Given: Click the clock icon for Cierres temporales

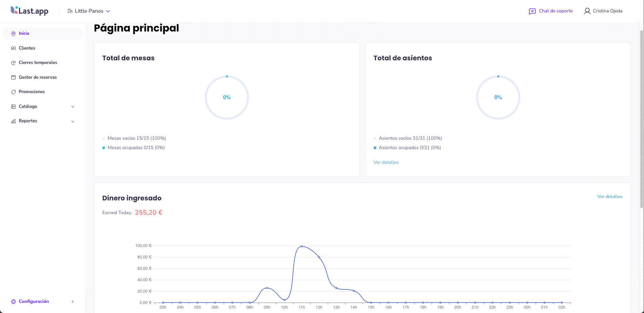Looking at the screenshot, I should pos(13,63).
